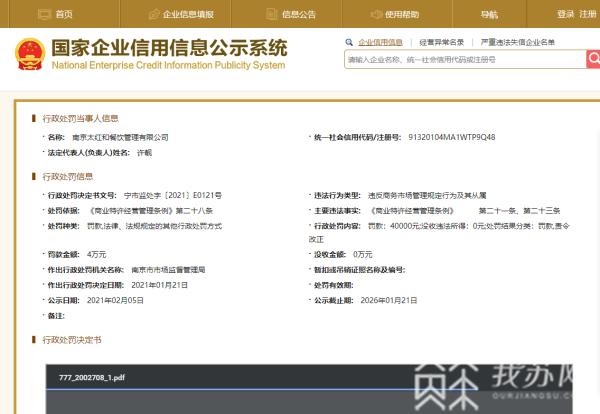
Task: Open the 企业信息填报 menu item
Action: (x=188, y=15)
